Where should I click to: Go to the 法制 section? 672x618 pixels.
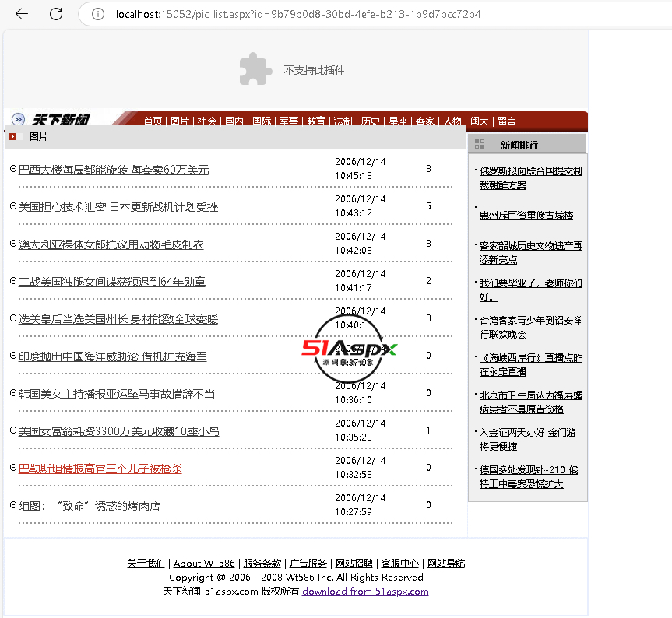343,121
